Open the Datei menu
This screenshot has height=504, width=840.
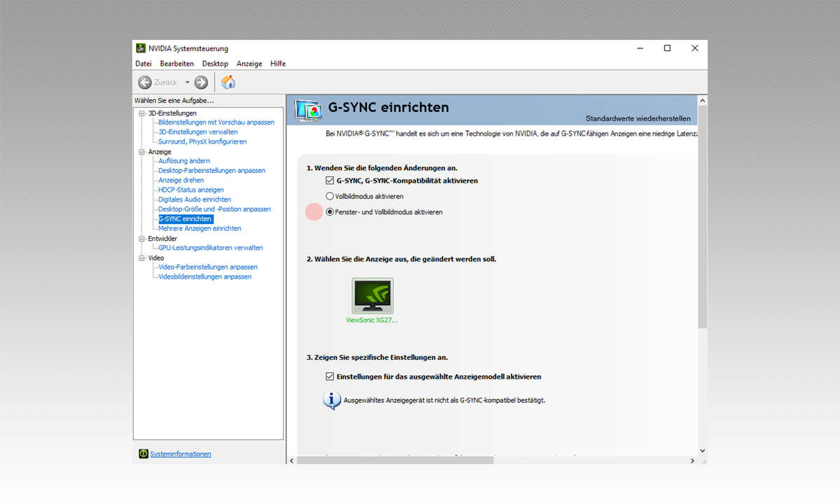tap(143, 64)
